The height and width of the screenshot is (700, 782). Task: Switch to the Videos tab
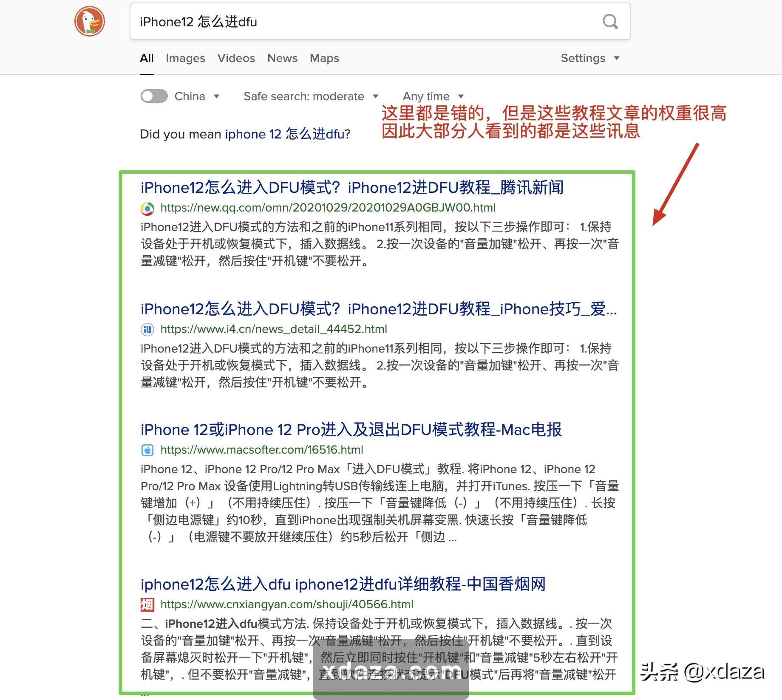pos(236,58)
